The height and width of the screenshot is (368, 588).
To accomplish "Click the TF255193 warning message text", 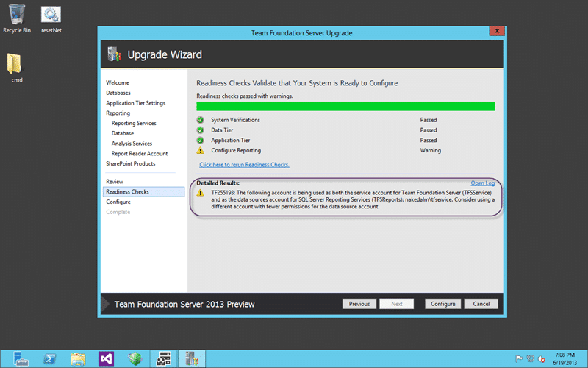I will (x=353, y=199).
